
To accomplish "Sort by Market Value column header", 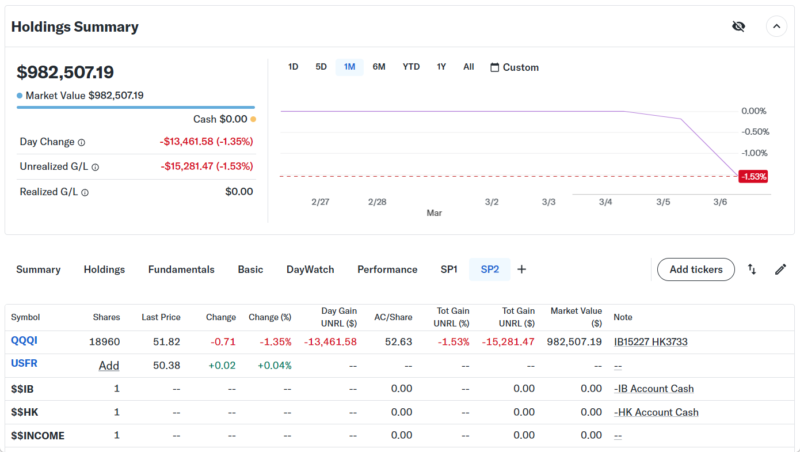I will click(x=576, y=317).
